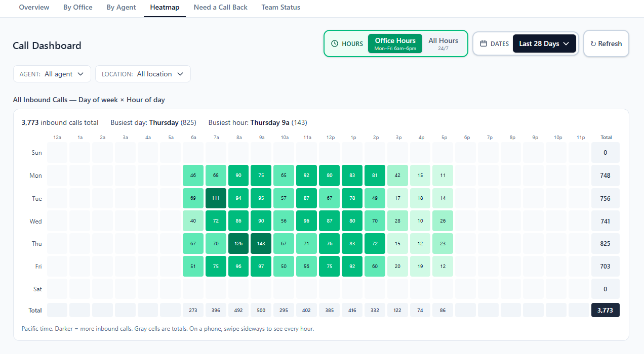Click the Tuesday 10a cell with 57
This screenshot has width=644, height=354.
click(284, 198)
